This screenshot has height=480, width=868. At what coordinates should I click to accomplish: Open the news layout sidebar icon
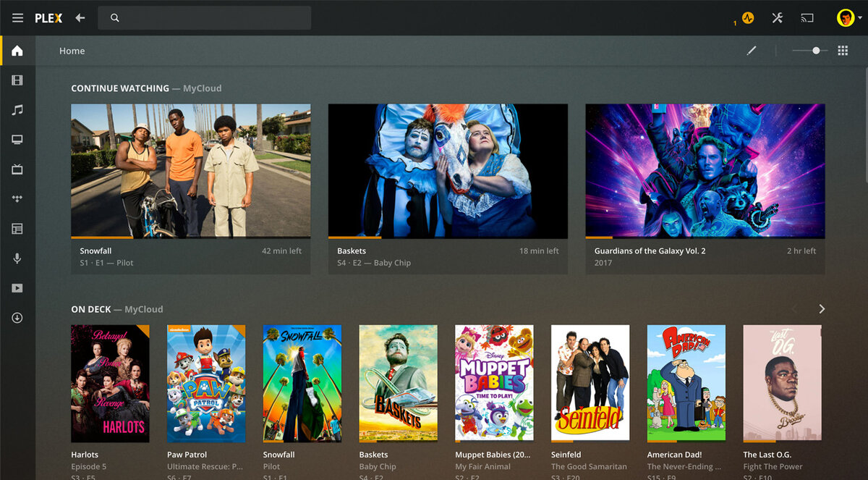[x=17, y=229]
